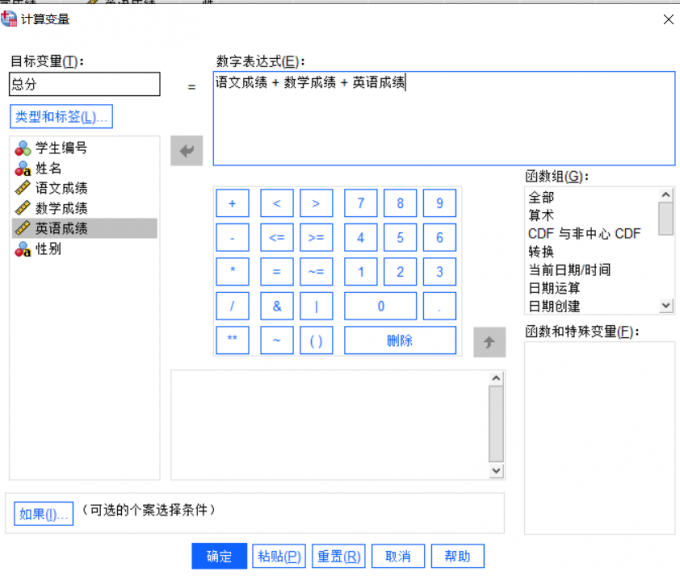680x576 pixels.
Task: Open the 如果(I) case condition dialog
Action: (43, 514)
